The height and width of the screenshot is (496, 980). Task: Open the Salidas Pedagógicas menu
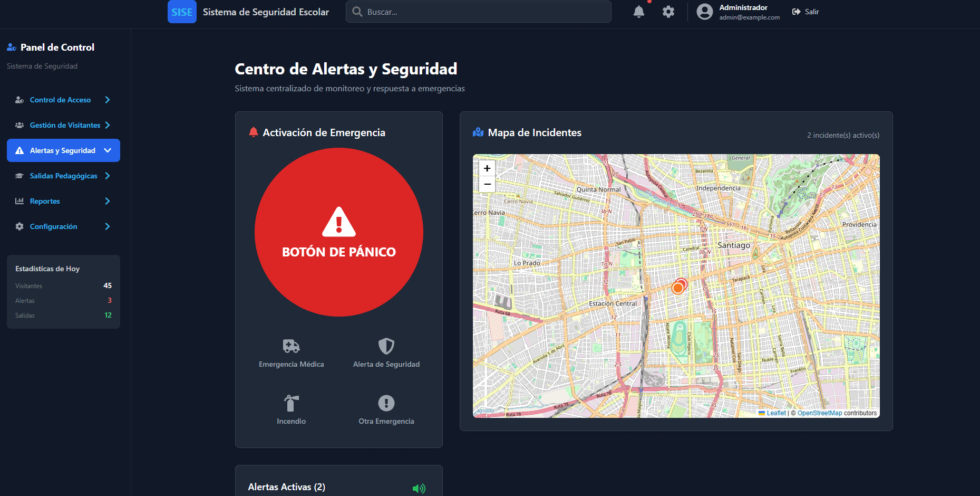[x=63, y=176]
